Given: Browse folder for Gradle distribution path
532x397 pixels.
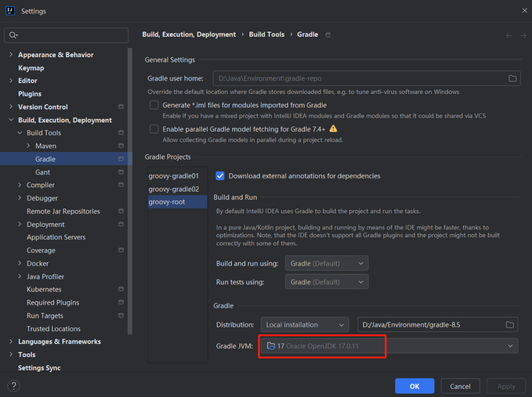Looking at the screenshot, I should pyautogui.click(x=510, y=325).
